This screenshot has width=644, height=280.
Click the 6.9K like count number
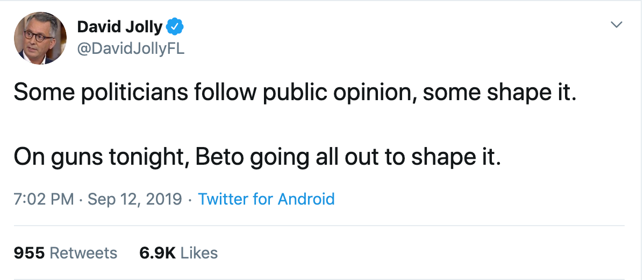[x=158, y=253]
